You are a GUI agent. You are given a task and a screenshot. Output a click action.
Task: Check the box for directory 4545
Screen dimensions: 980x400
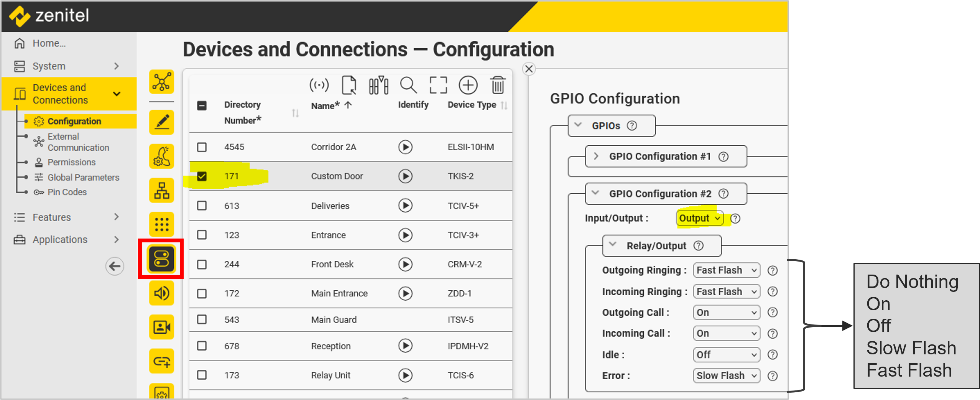coord(202,147)
